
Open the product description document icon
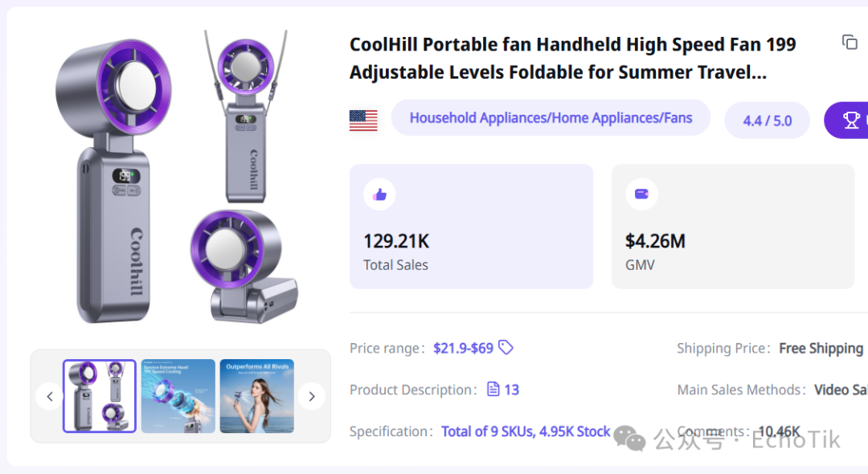pos(493,390)
